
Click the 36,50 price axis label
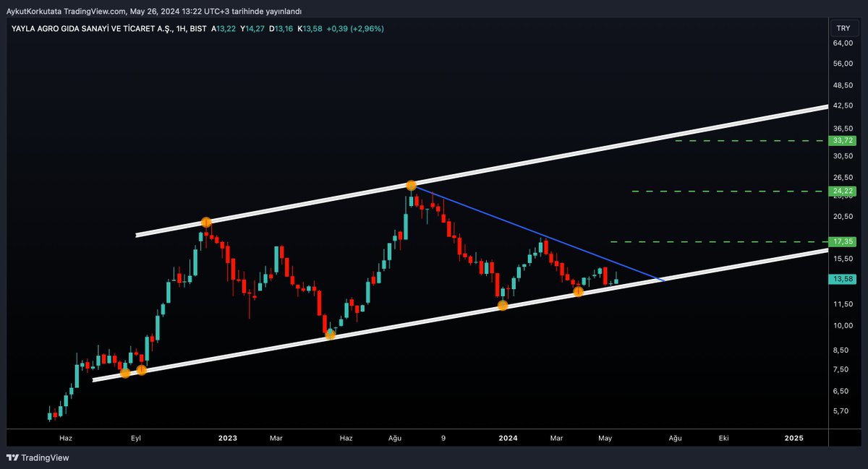click(x=843, y=127)
